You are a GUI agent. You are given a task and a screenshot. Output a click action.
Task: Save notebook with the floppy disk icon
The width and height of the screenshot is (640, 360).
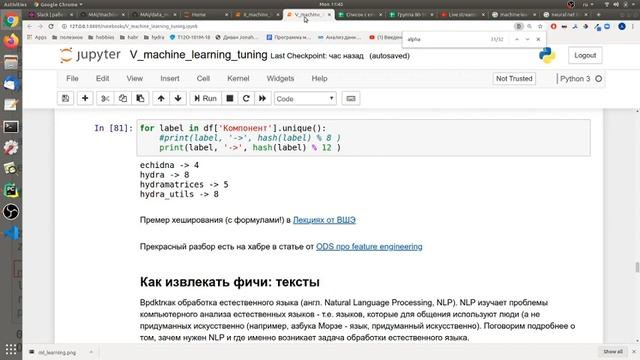tap(65, 98)
